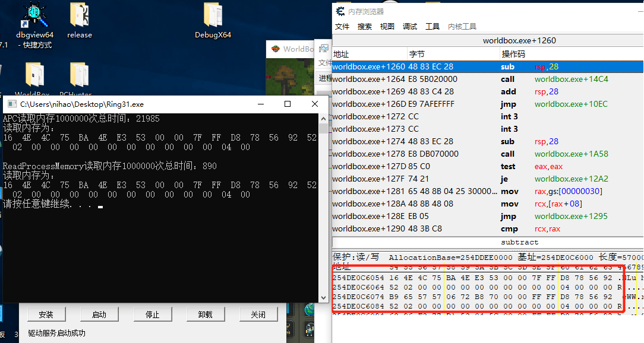
Task: Click the 操作码 column header in the disassembler
Action: 572,54
